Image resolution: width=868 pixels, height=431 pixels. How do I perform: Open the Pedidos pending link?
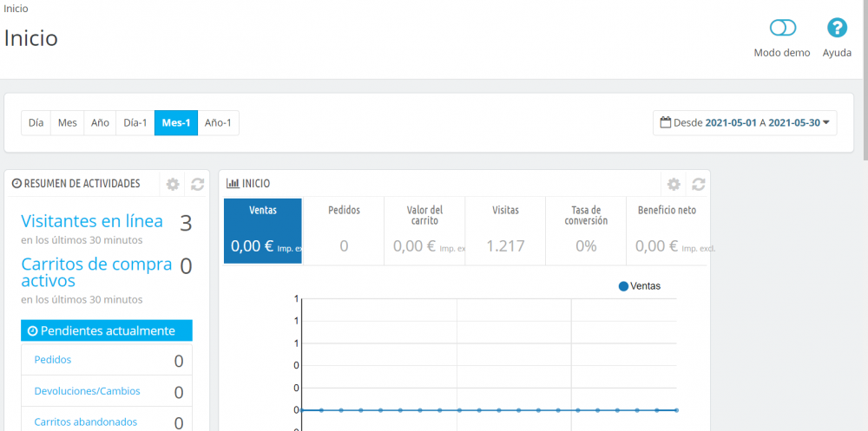[x=53, y=360]
